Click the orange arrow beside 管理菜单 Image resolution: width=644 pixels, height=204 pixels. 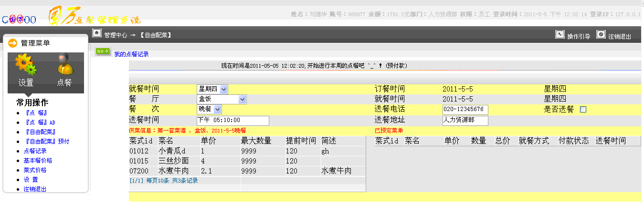click(x=13, y=43)
